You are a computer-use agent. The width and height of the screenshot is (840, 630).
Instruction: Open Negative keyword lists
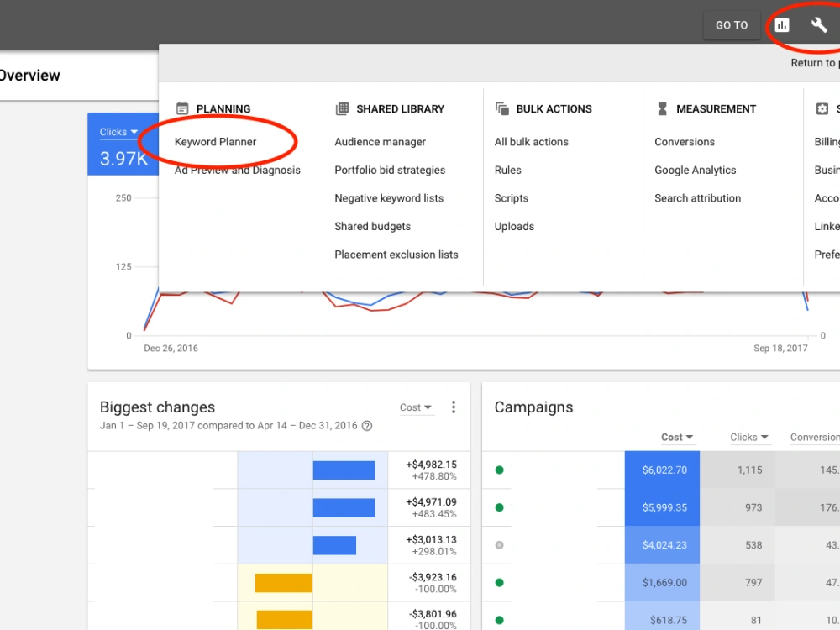(x=389, y=198)
